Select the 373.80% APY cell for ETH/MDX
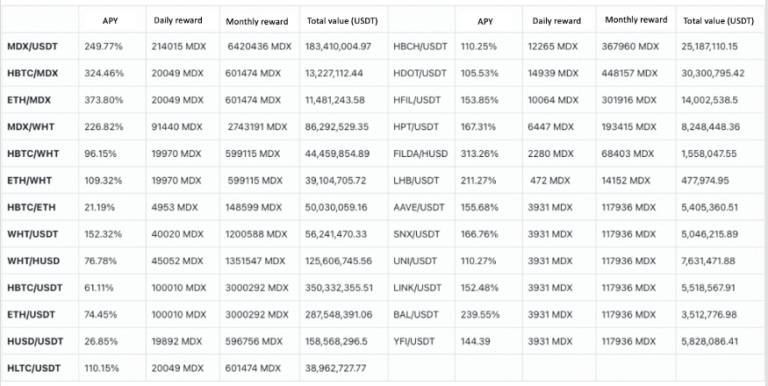The image size is (768, 386). point(104,100)
